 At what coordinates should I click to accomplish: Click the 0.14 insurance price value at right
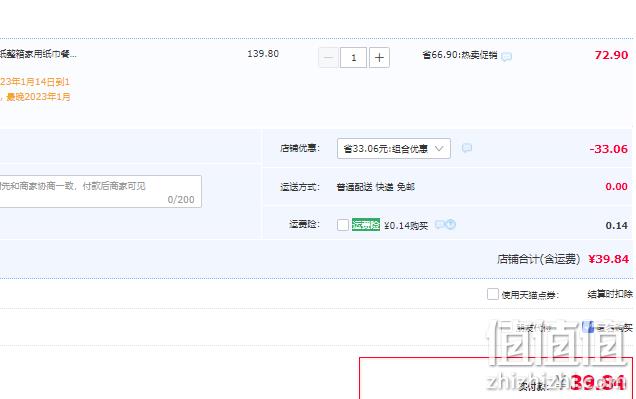click(x=617, y=225)
